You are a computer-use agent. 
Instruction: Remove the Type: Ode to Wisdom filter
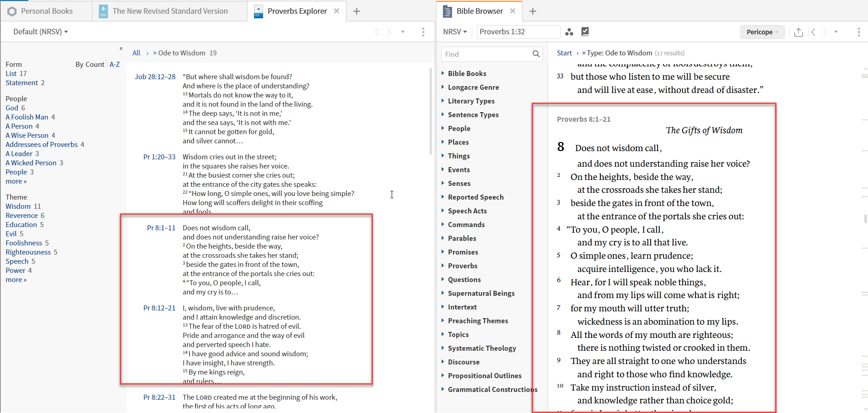pos(584,53)
